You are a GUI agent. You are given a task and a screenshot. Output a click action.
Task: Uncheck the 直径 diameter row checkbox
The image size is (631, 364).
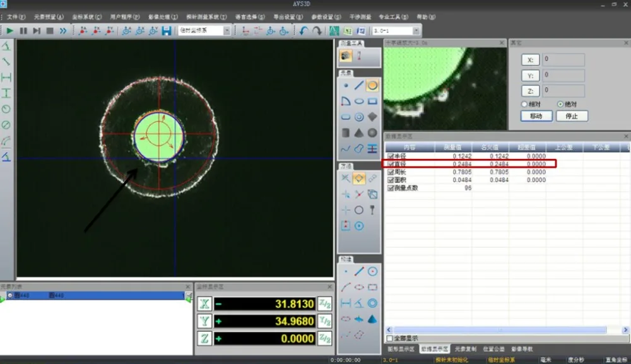pyautogui.click(x=391, y=164)
